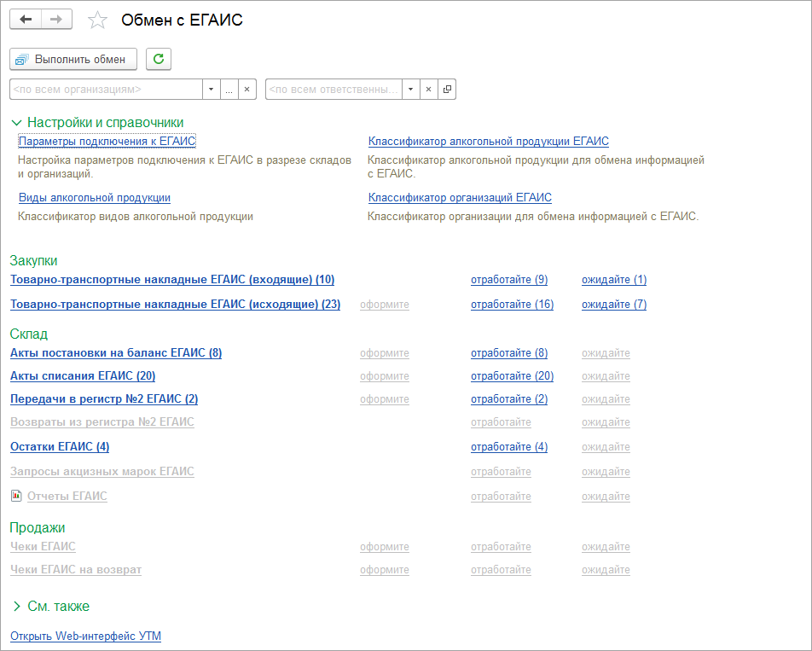Click ожидайте for Акты списания

coord(606,376)
